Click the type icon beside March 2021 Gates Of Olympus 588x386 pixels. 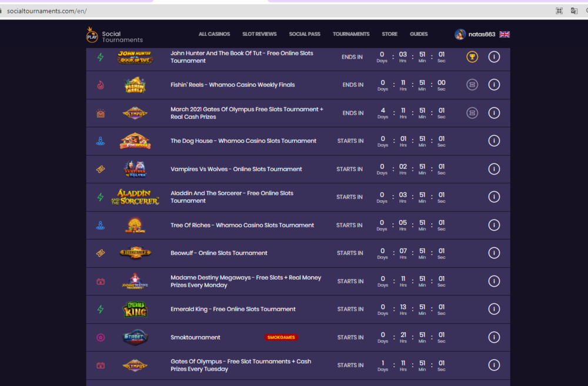[101, 113]
